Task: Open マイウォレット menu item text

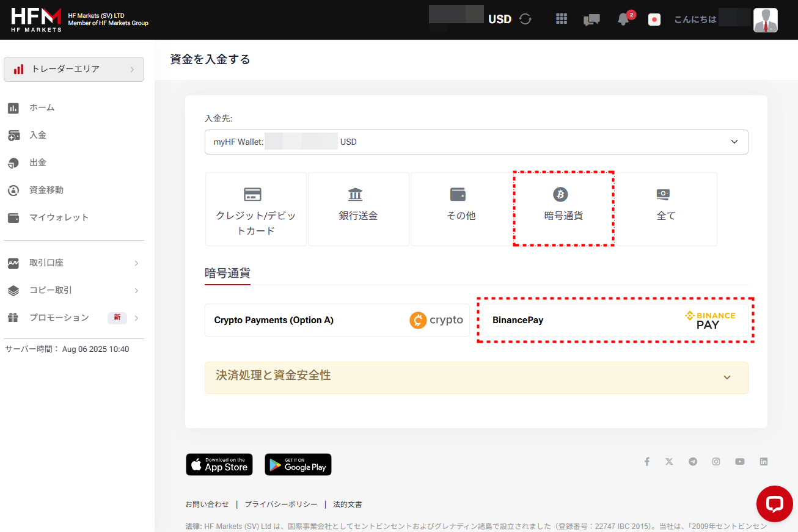Action: click(x=59, y=217)
